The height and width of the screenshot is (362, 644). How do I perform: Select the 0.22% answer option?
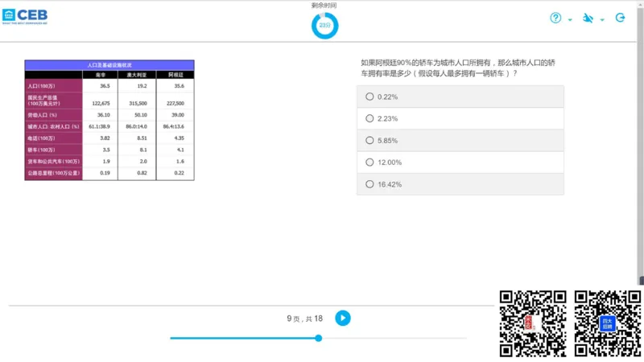(x=460, y=97)
